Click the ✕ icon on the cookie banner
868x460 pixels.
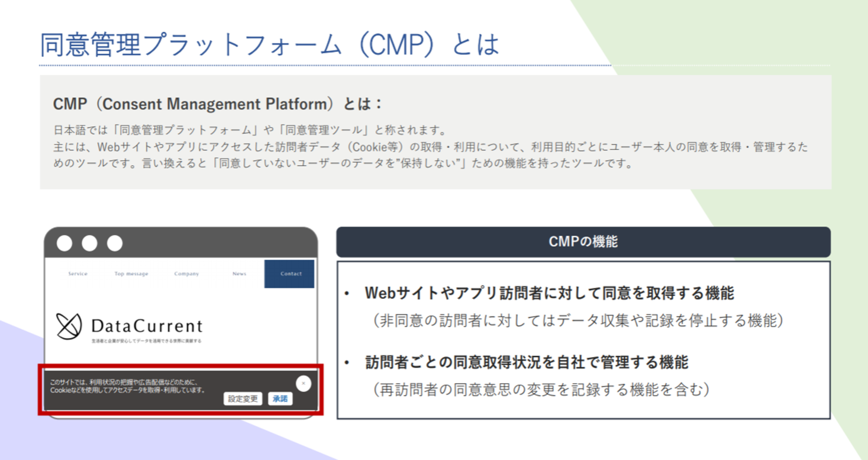pos(304,384)
